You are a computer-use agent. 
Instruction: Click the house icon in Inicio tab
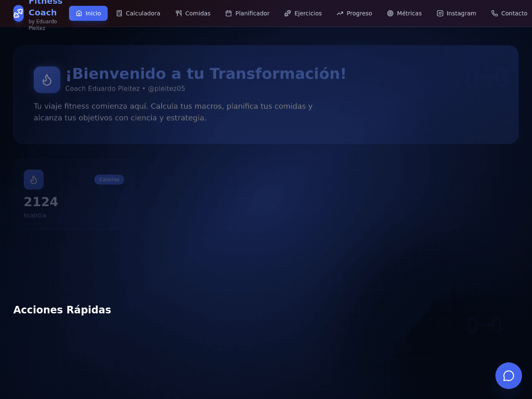(79, 13)
